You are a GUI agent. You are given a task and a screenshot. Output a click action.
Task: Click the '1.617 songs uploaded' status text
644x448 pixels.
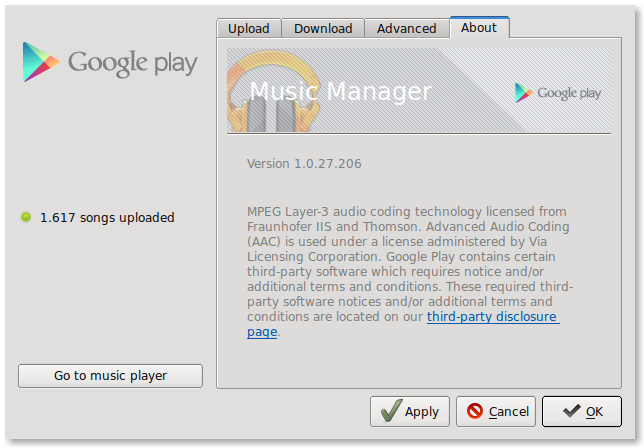(x=107, y=218)
